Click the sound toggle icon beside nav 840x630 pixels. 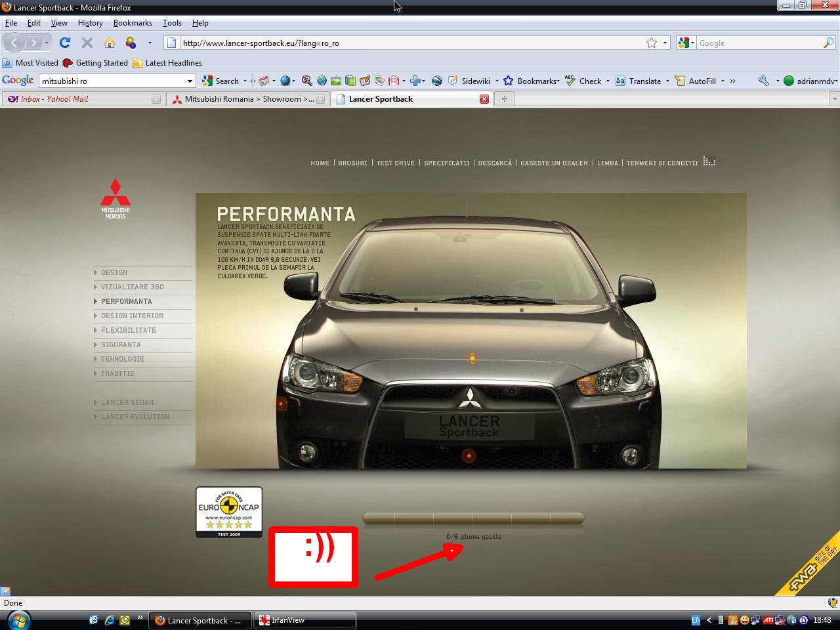(x=709, y=161)
